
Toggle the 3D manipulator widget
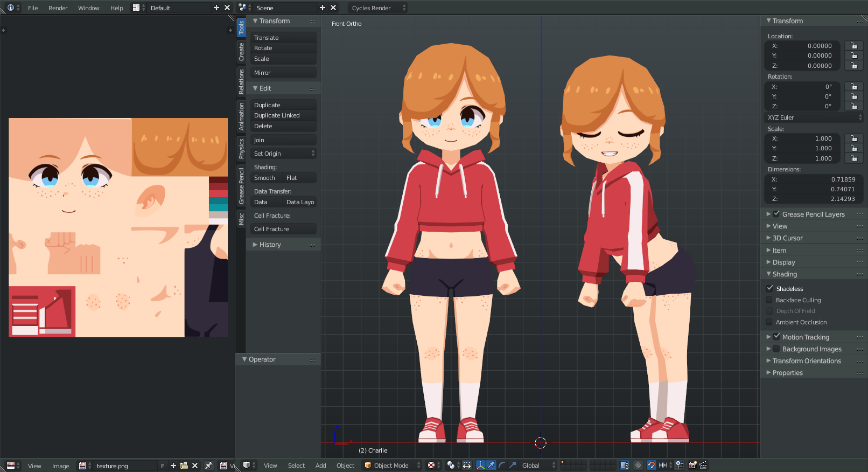point(481,465)
